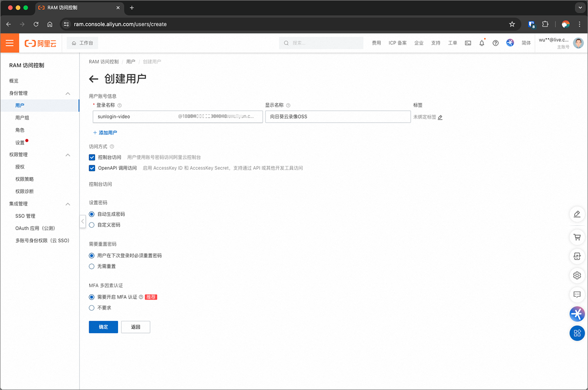
Task: Go to 权限策略 in the sidebar
Action: point(24,179)
